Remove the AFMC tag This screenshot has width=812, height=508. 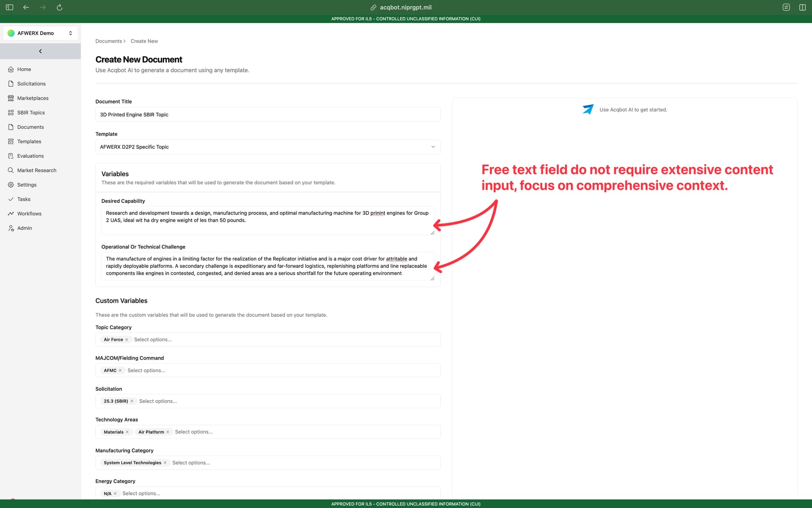click(x=120, y=371)
